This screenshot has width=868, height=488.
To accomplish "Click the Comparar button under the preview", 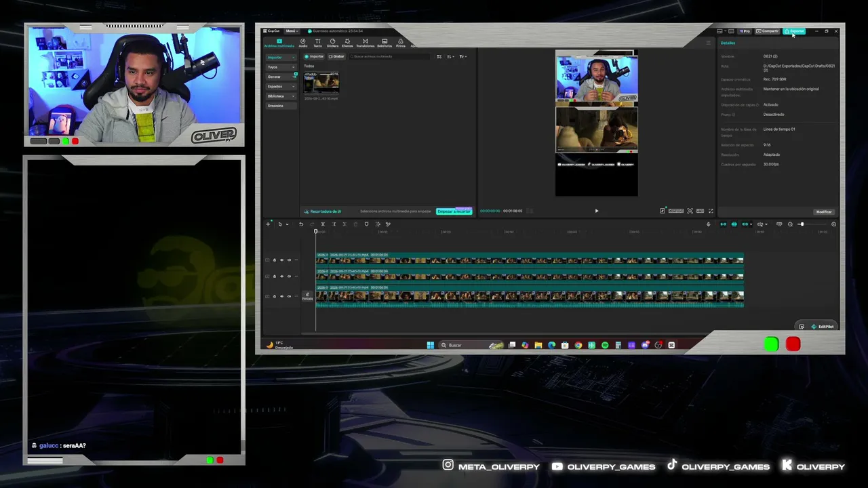I will [x=676, y=211].
